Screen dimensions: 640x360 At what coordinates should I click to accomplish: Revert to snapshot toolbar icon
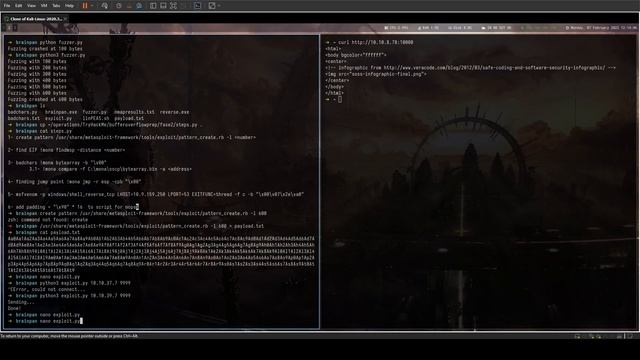[x=129, y=6]
